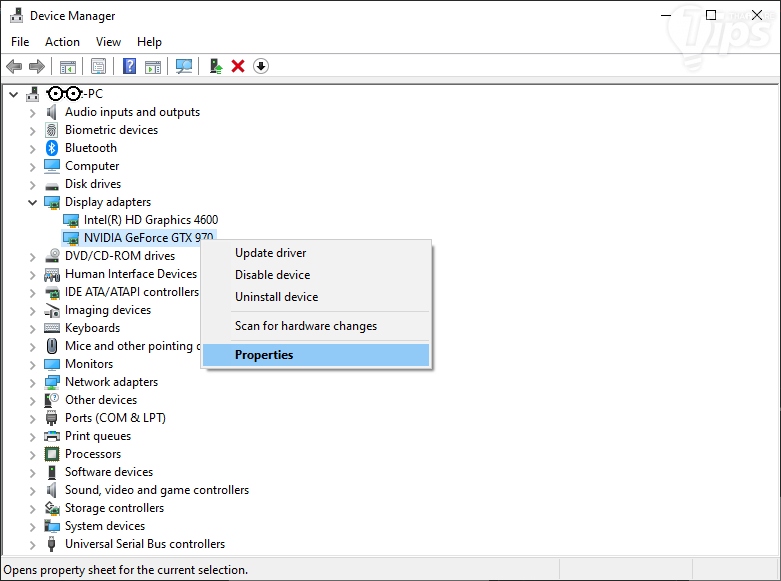Click the Universal Serial Bus controllers icon
The image size is (781, 581).
(x=52, y=544)
